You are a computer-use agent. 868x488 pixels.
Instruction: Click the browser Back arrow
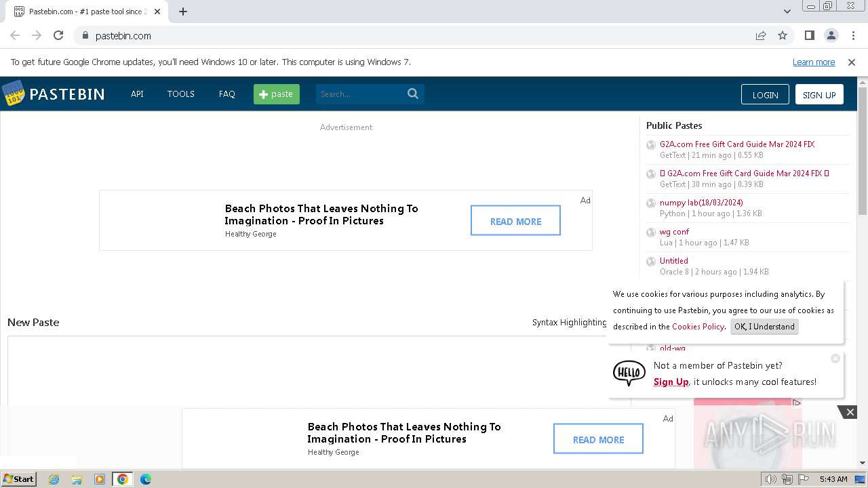15,36
